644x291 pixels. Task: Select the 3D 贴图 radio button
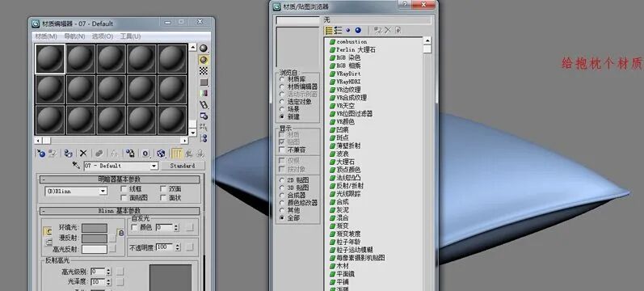pyautogui.click(x=282, y=188)
